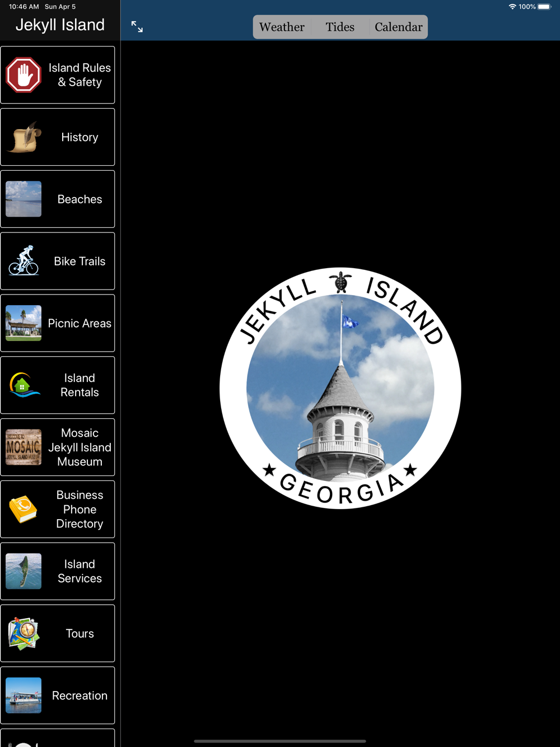Tap the yellow phone book directory icon
560x747 pixels.
pos(24,510)
